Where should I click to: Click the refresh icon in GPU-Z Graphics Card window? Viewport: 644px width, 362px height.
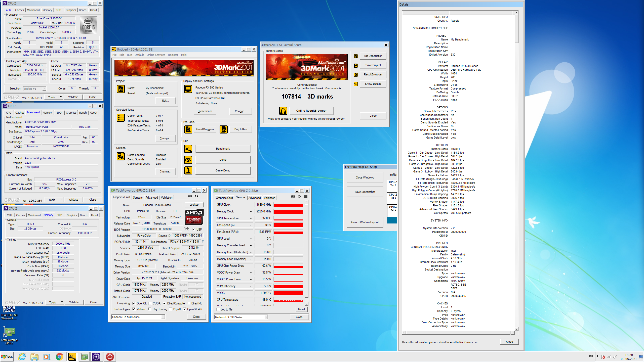coord(196,196)
